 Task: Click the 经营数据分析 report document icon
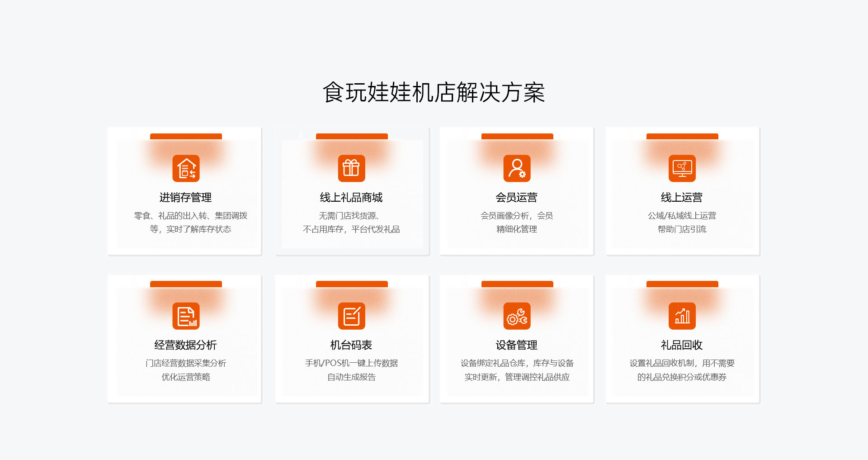186,316
